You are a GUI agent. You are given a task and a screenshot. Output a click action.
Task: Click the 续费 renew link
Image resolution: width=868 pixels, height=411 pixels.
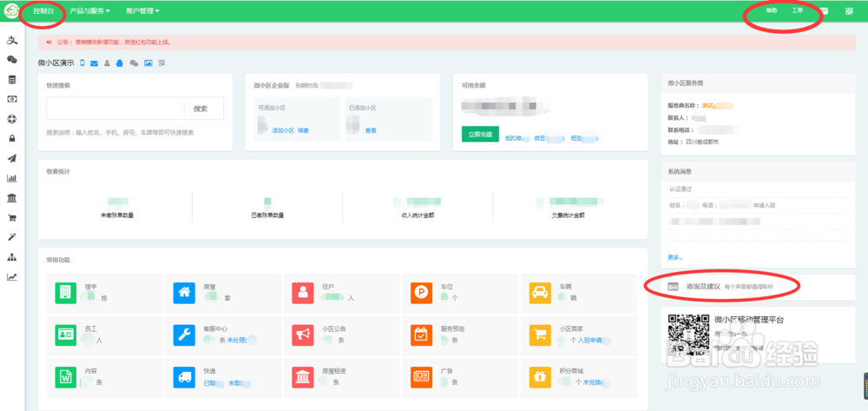(303, 130)
